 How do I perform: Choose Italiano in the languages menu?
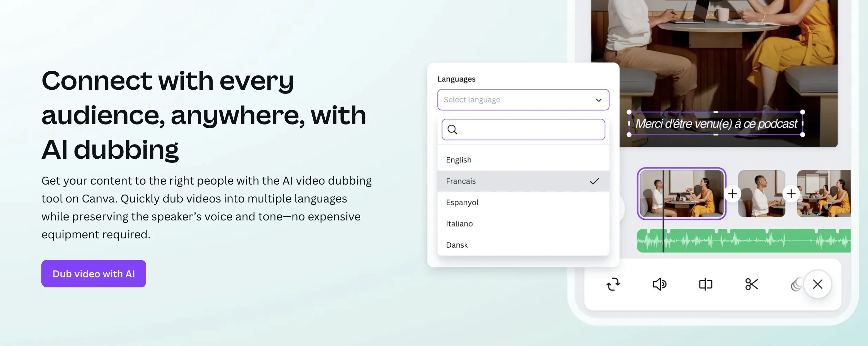[459, 224]
